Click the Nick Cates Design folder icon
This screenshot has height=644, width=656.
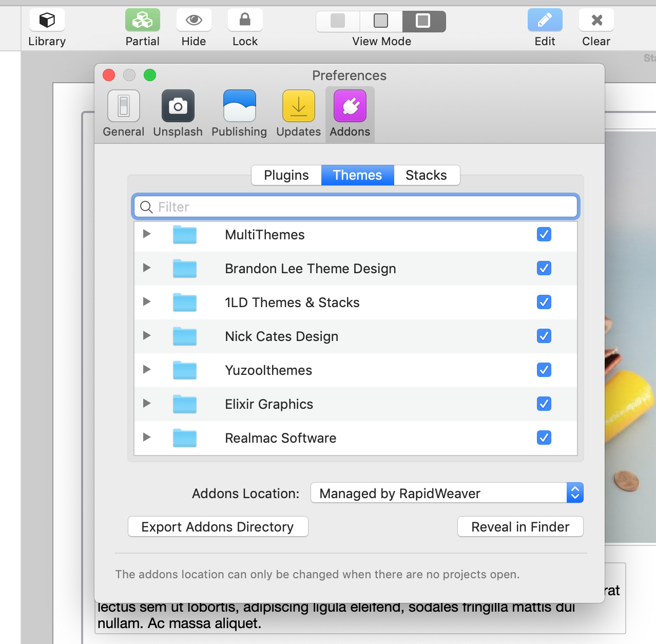(185, 336)
